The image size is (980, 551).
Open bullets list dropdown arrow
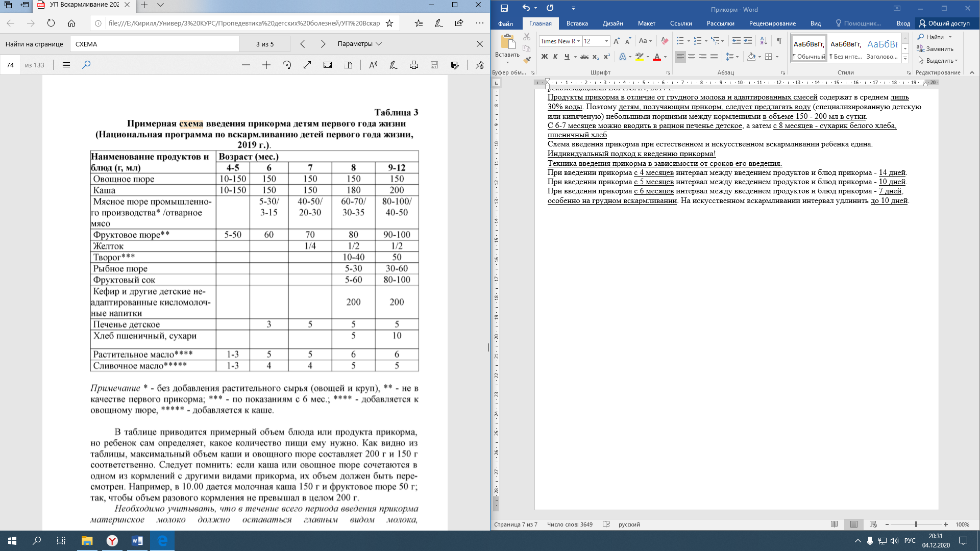(689, 41)
